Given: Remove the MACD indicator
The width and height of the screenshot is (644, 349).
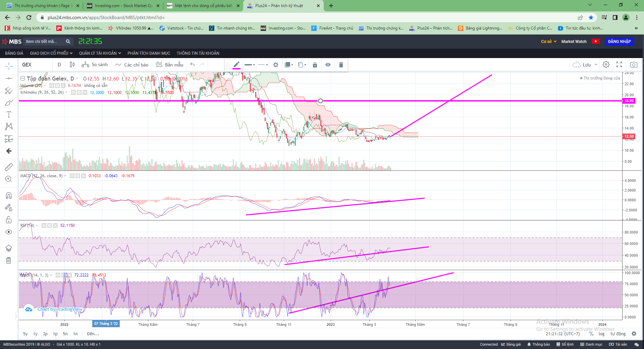Looking at the screenshot, I should coord(84,176).
